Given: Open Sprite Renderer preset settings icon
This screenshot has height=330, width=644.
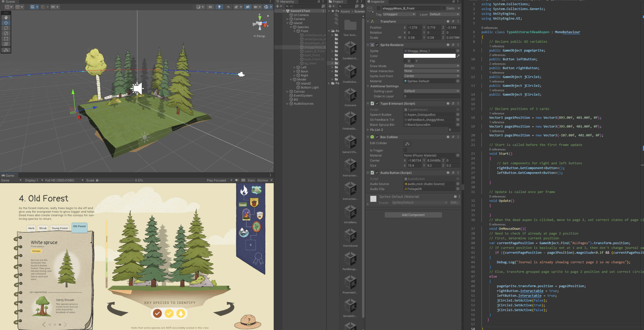Looking at the screenshot, I should (x=453, y=45).
